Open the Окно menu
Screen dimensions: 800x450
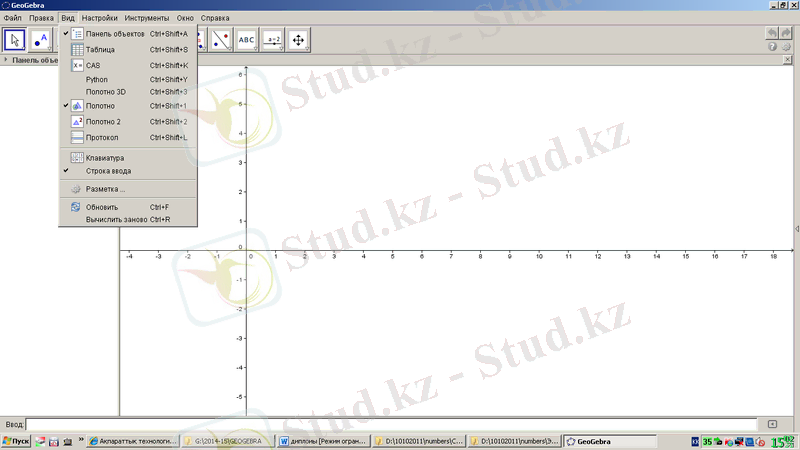coord(185,18)
